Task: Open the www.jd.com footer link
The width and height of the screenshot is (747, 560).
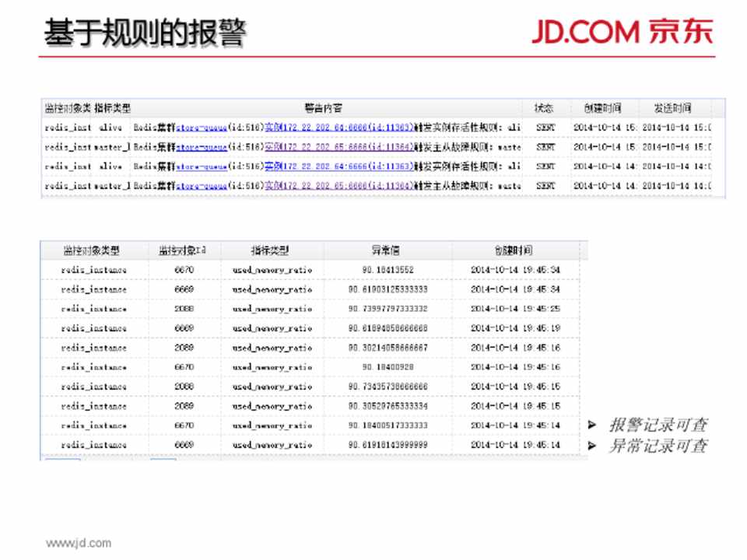Action: 78,543
